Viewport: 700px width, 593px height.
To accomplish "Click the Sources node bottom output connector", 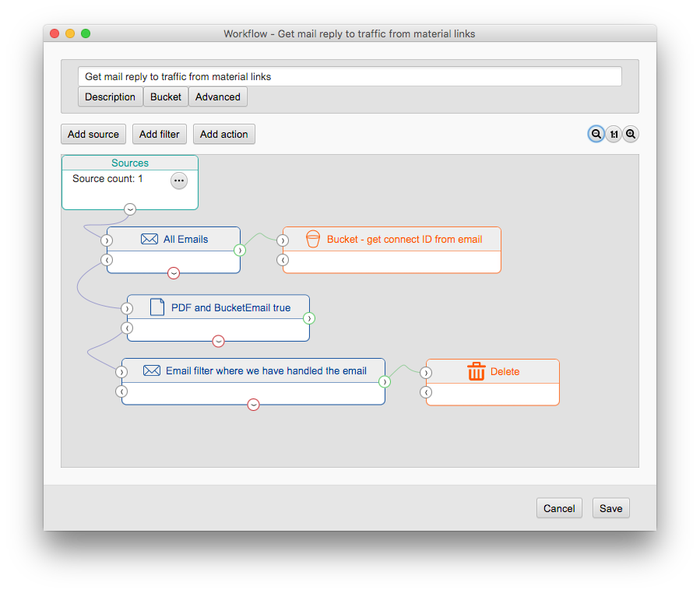I will (x=130, y=209).
